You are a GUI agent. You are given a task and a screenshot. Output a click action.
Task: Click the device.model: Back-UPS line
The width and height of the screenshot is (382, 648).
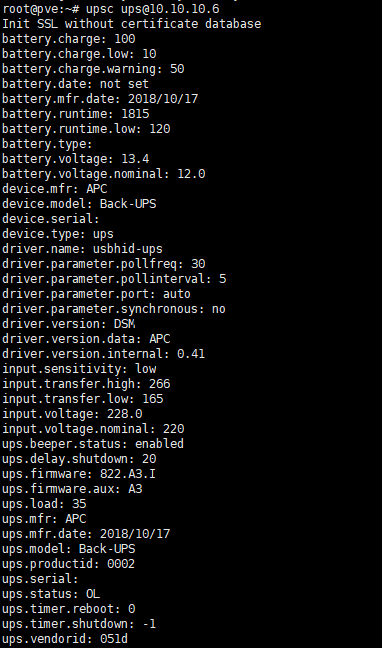pos(79,204)
